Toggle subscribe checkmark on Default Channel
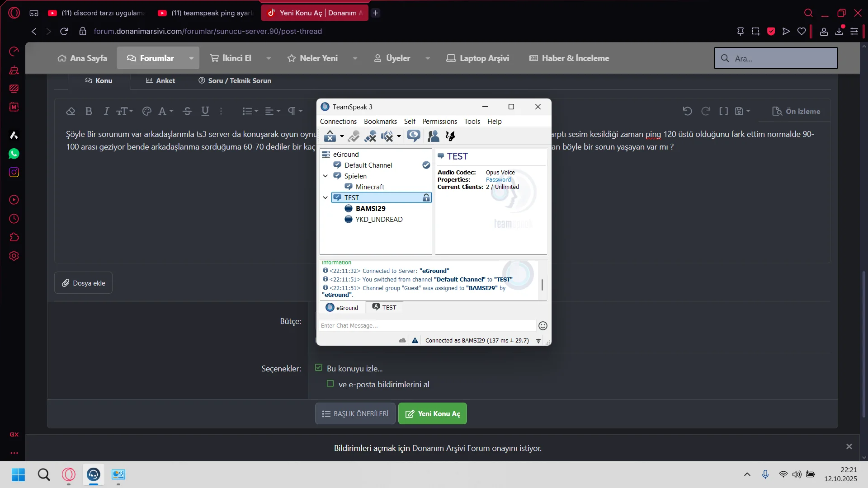Image resolution: width=868 pixels, height=488 pixels. point(426,165)
